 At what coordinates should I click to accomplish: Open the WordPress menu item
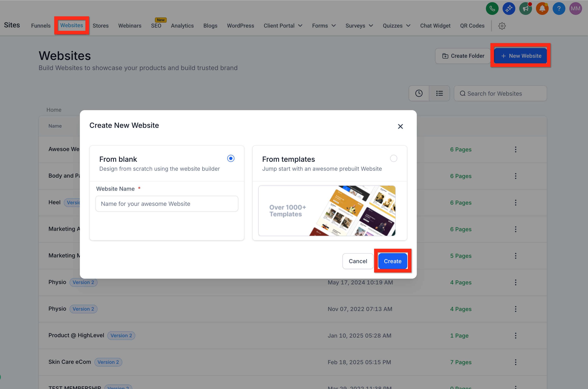coord(240,26)
